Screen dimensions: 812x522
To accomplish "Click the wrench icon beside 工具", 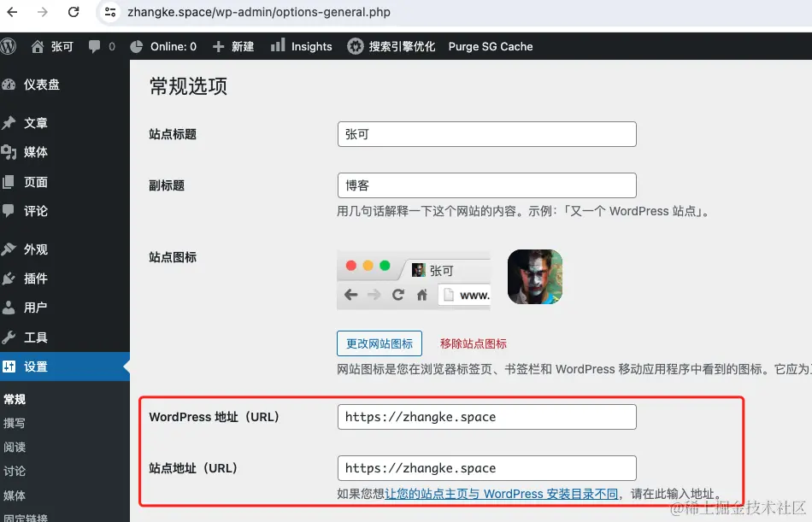I will coord(9,337).
